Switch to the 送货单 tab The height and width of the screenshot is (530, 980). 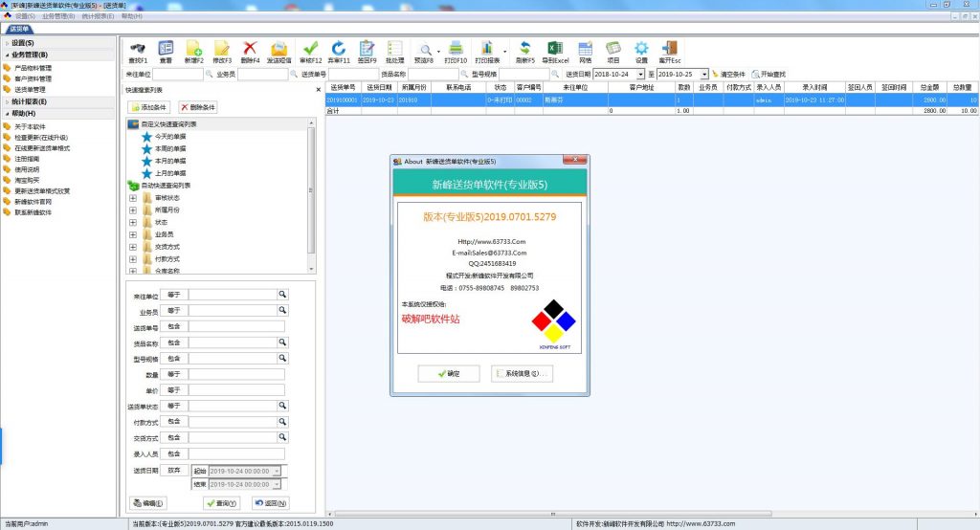click(19, 29)
